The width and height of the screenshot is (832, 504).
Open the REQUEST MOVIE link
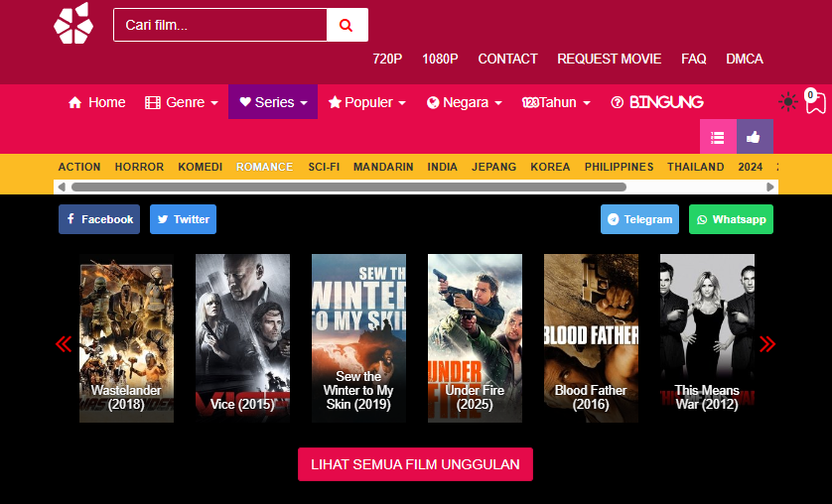coord(609,59)
